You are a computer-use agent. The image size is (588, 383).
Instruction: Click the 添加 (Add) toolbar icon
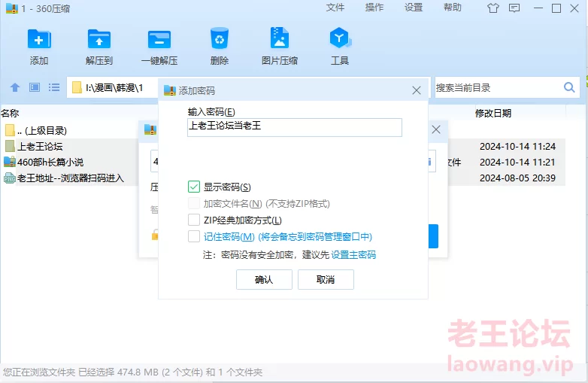pos(39,39)
